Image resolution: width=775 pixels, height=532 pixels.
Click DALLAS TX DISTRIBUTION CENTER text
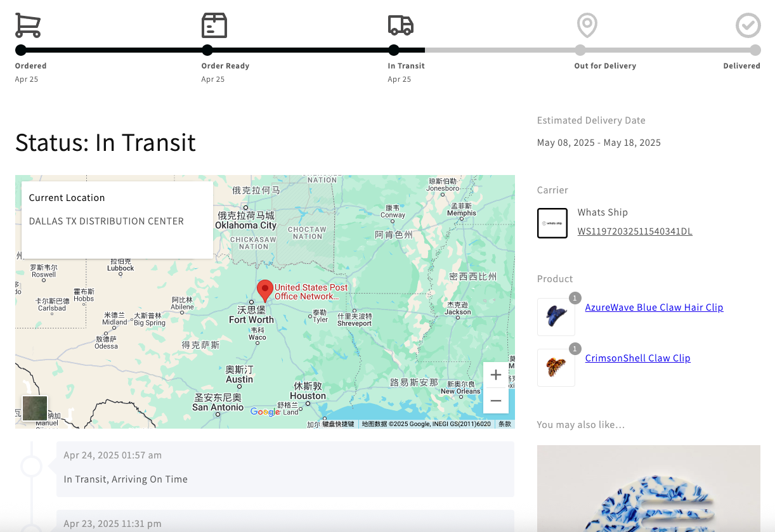pos(107,221)
